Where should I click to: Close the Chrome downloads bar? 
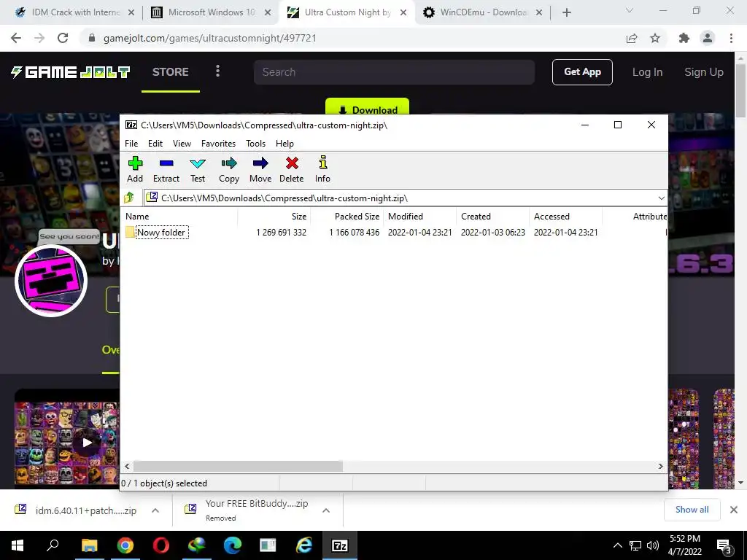tap(734, 510)
